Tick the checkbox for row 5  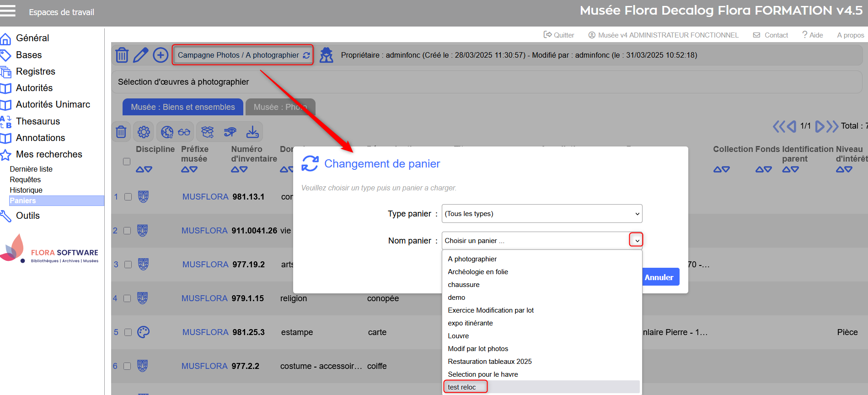128,332
